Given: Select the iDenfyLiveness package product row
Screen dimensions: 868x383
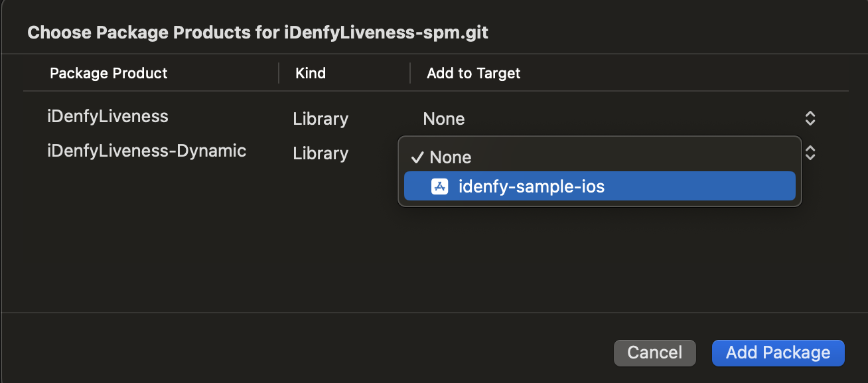Looking at the screenshot, I should [x=108, y=117].
